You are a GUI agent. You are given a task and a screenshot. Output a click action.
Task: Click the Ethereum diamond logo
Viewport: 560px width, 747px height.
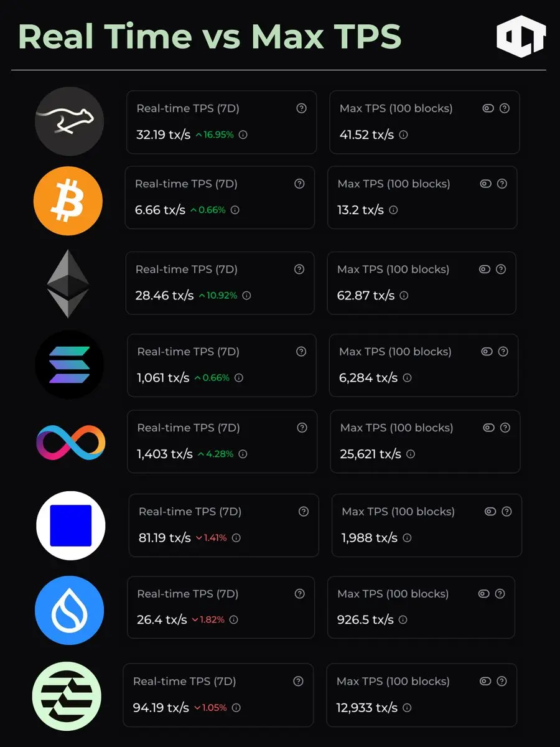(68, 284)
